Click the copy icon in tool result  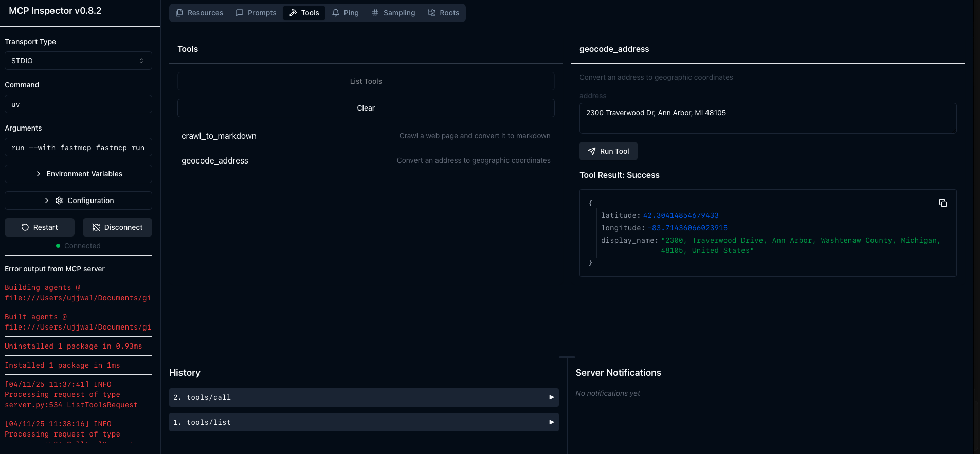click(x=942, y=203)
